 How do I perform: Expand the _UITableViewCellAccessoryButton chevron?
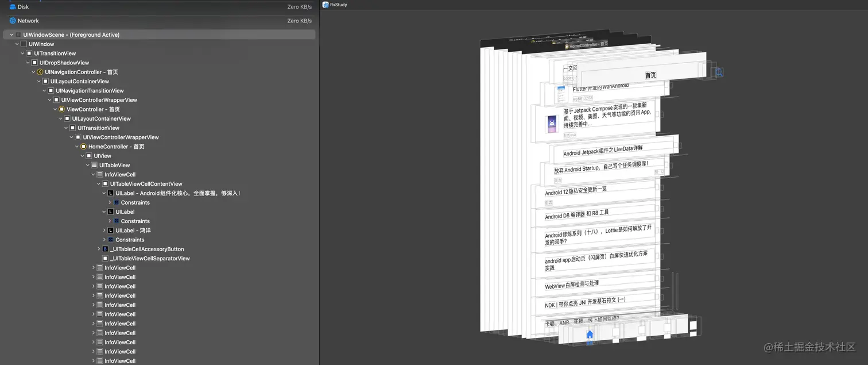(99, 249)
